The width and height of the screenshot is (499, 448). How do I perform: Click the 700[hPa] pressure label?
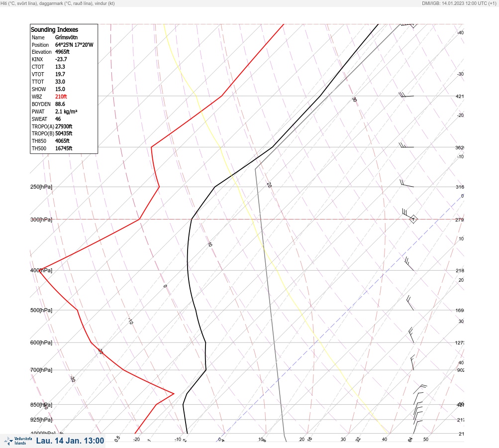click(x=41, y=370)
